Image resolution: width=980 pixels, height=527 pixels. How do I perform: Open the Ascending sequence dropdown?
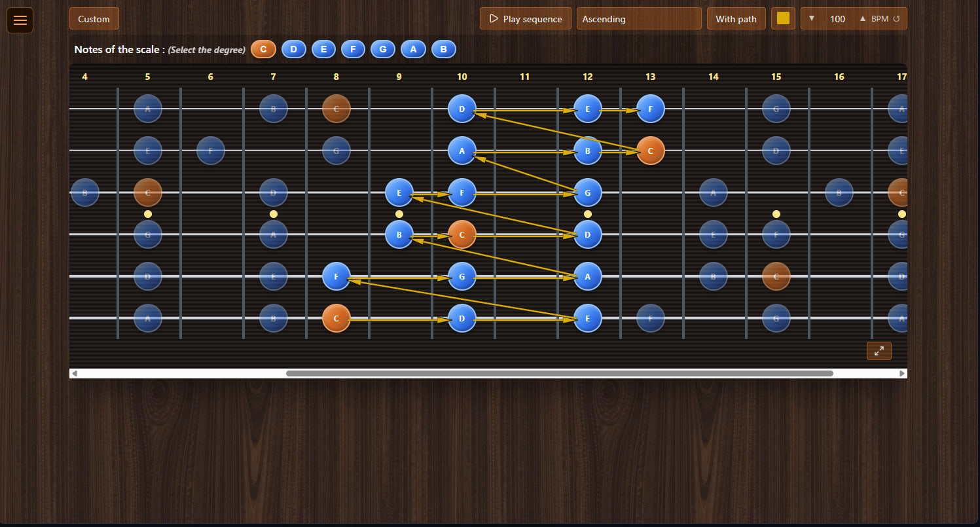[639, 19]
